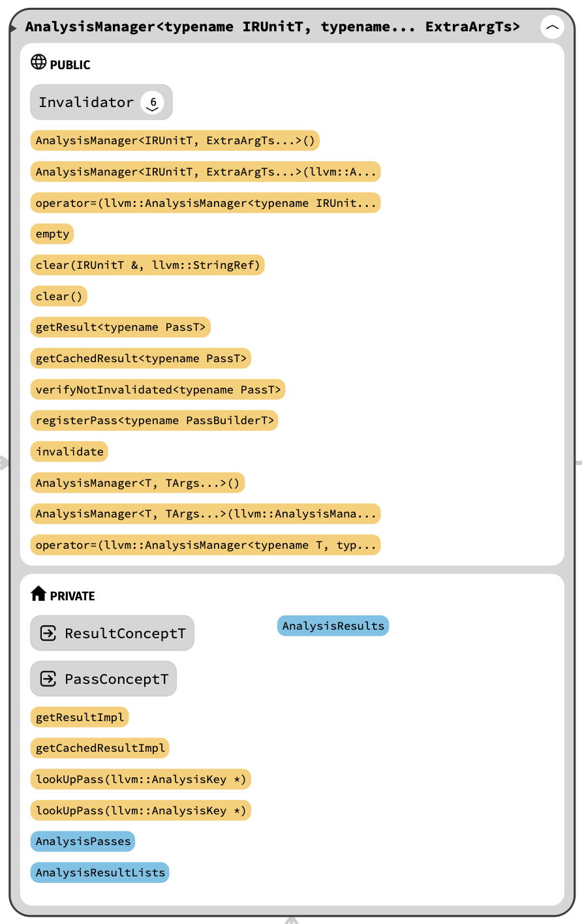This screenshot has height=924, width=582.
Task: Click the arrow icon on PassConceptT
Action: (x=48, y=679)
